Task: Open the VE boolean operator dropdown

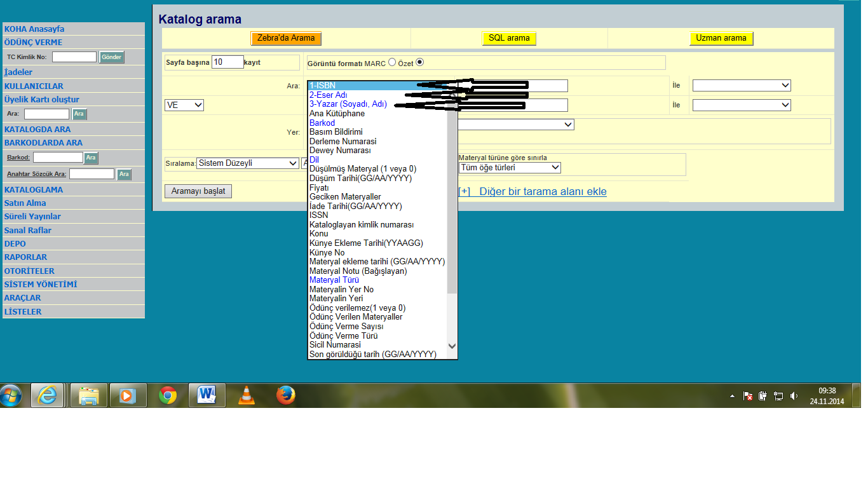Action: click(184, 105)
